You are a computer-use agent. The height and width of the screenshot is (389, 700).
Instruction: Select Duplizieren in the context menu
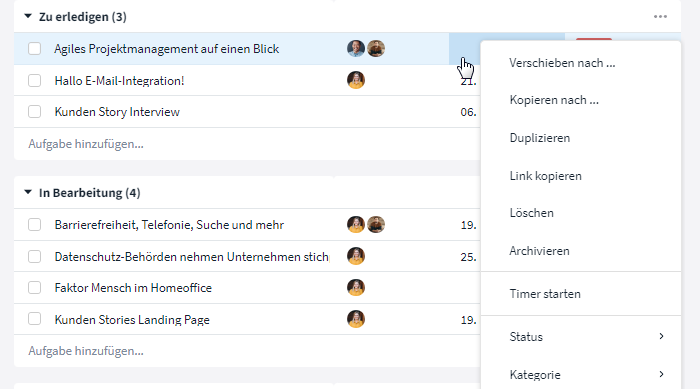540,138
